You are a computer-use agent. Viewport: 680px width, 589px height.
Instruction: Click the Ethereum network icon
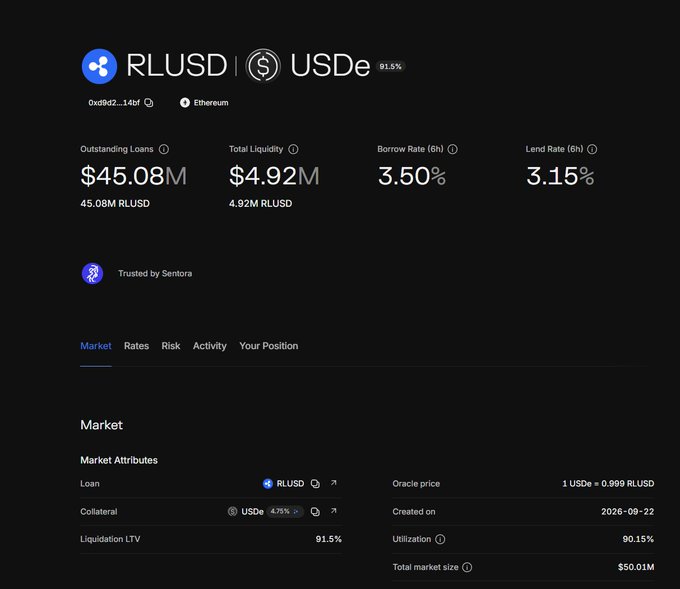(x=185, y=103)
